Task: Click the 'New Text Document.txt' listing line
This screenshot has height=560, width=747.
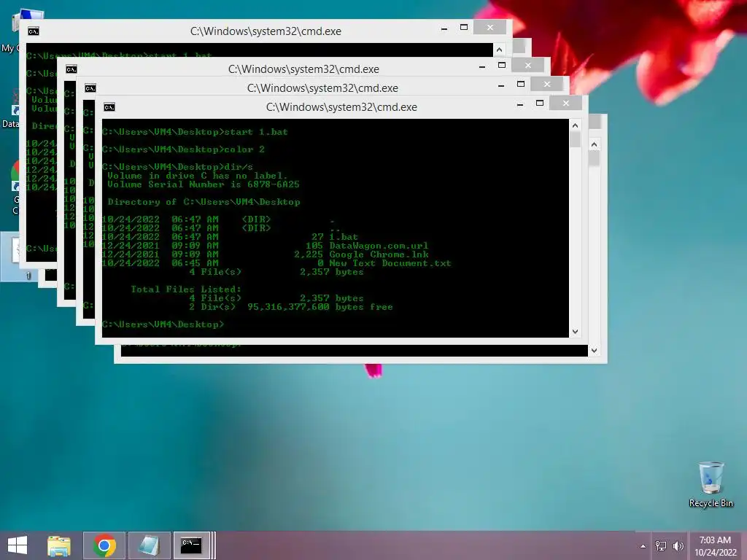Action: point(276,263)
